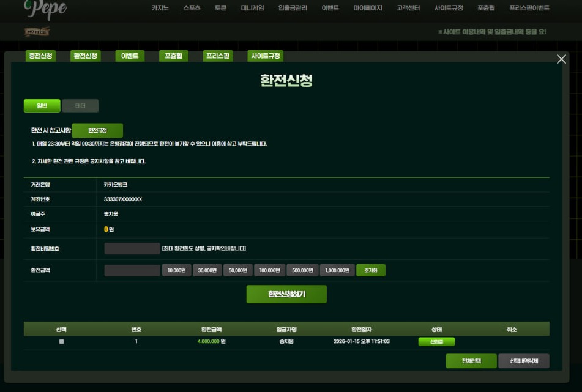Open 카지노 in the top navigation
Screen dimensions: 582x392
click(x=160, y=8)
